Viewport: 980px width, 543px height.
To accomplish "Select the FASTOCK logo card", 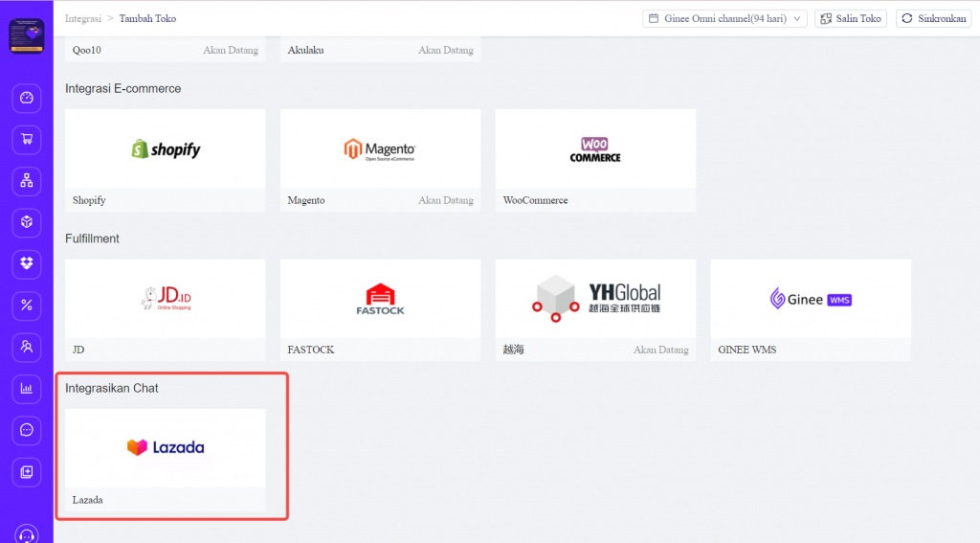I will point(380,299).
